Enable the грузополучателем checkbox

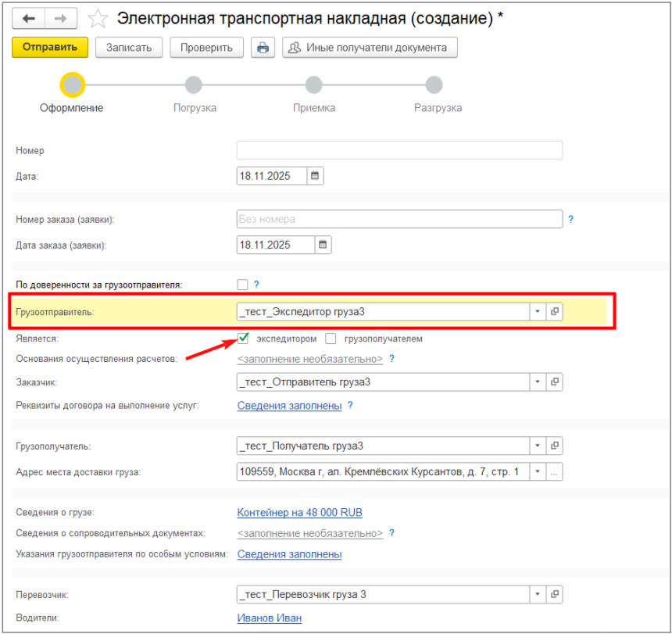[331, 338]
